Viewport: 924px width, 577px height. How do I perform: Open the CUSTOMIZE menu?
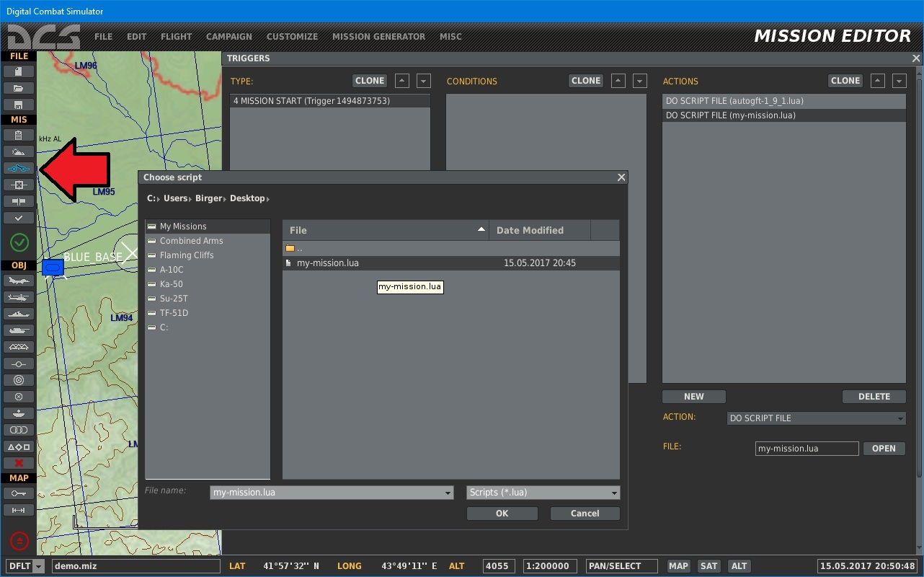coord(292,37)
